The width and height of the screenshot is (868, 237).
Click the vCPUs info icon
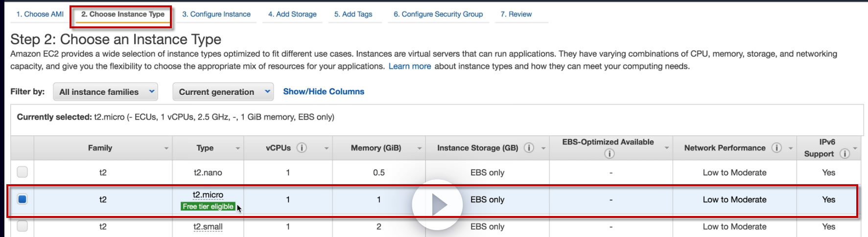pyautogui.click(x=302, y=148)
